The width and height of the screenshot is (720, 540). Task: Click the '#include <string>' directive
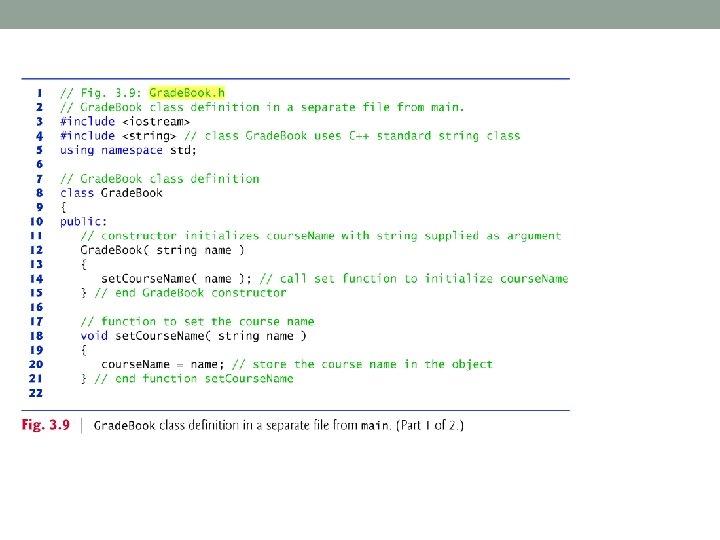[x=118, y=136]
